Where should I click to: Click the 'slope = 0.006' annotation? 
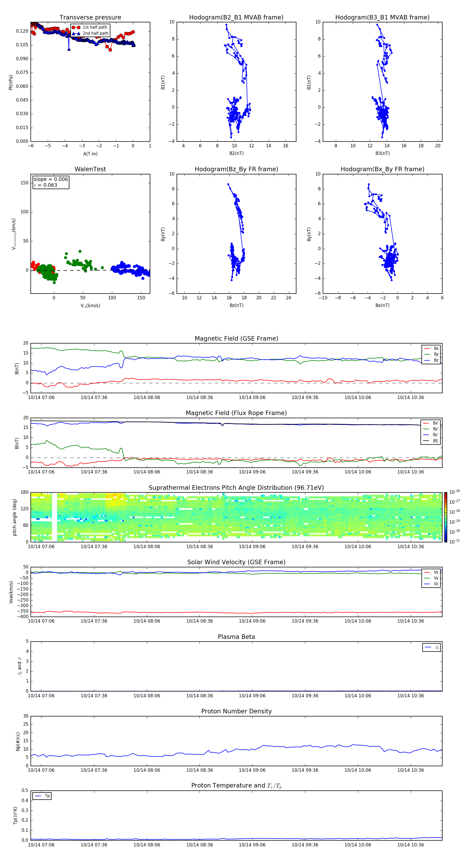(50, 179)
